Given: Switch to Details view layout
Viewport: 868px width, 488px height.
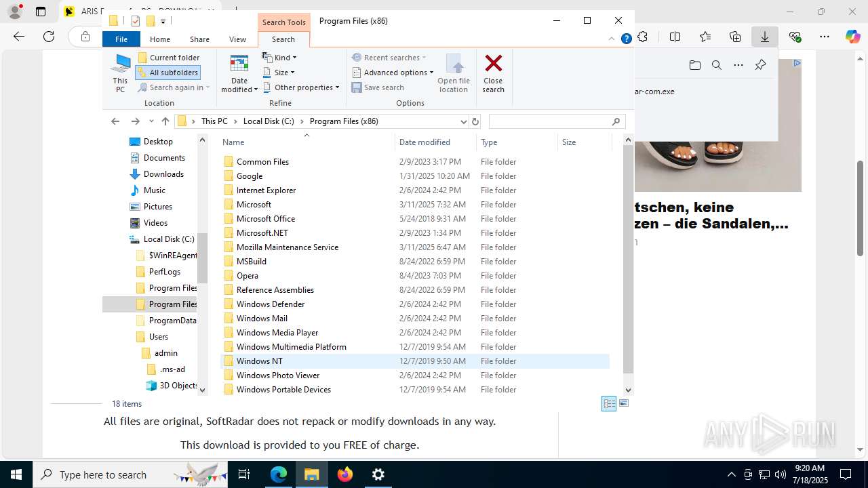Looking at the screenshot, I should (x=609, y=404).
